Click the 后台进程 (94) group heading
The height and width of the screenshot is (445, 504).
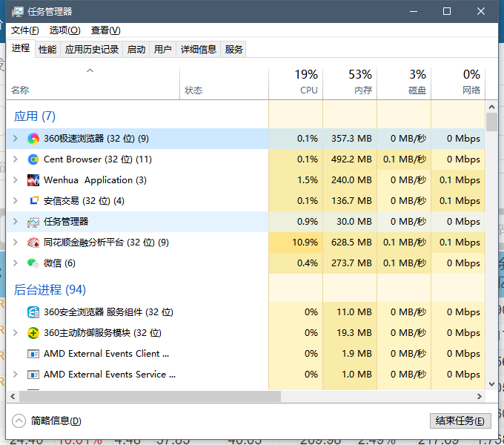click(x=50, y=290)
